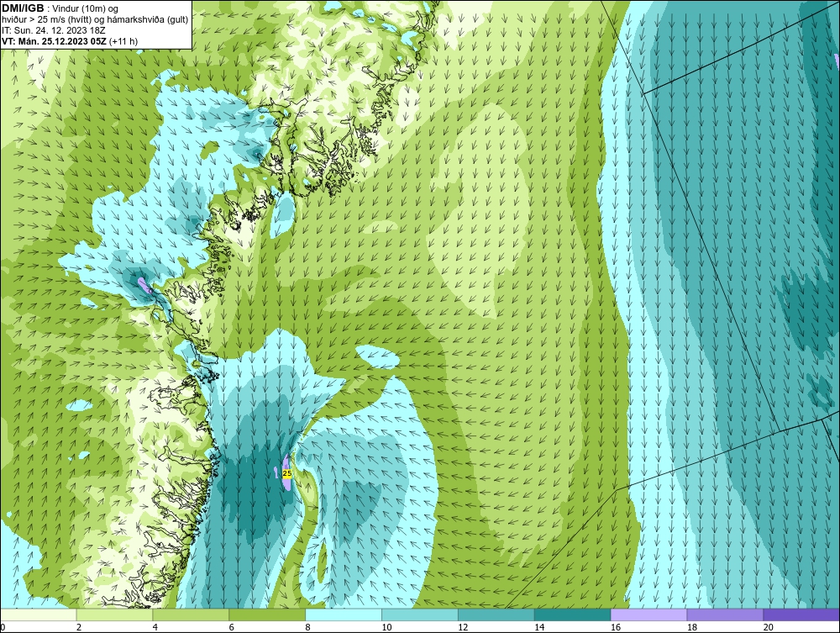The image size is (840, 633).
Task: Click the legend value 4
Action: click(155, 627)
